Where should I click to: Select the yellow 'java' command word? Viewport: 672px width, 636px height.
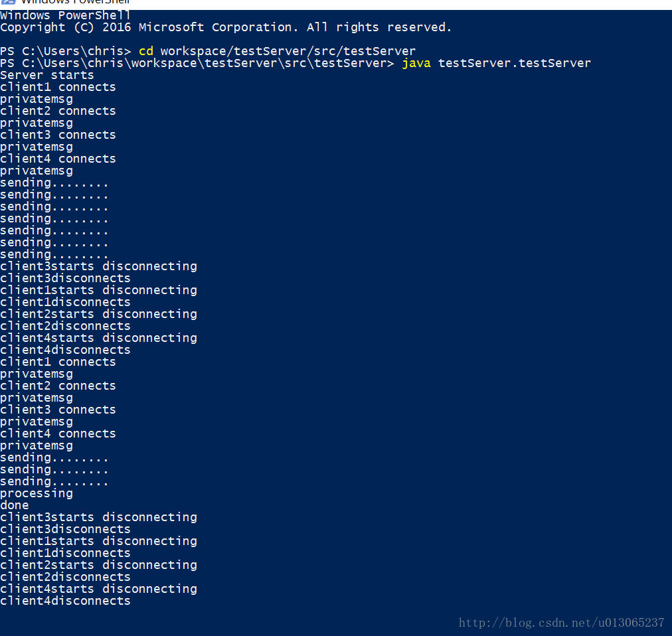point(416,64)
